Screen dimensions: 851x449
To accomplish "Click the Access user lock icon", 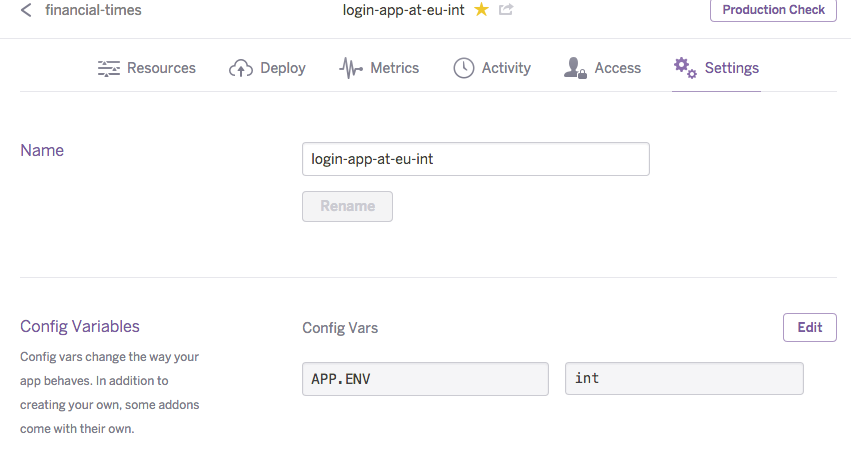I will click(575, 68).
